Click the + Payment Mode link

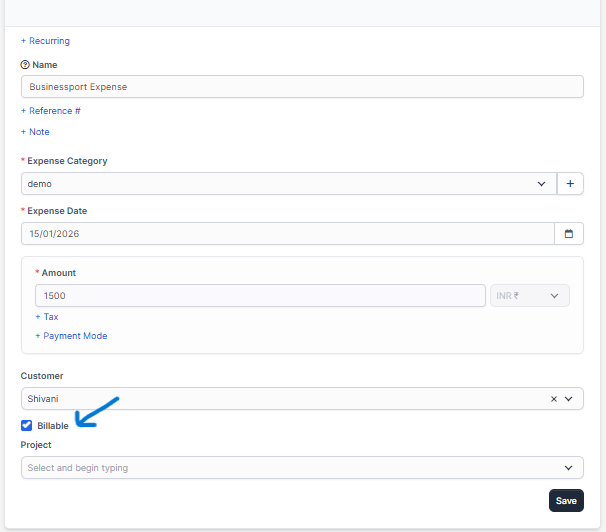[71, 336]
